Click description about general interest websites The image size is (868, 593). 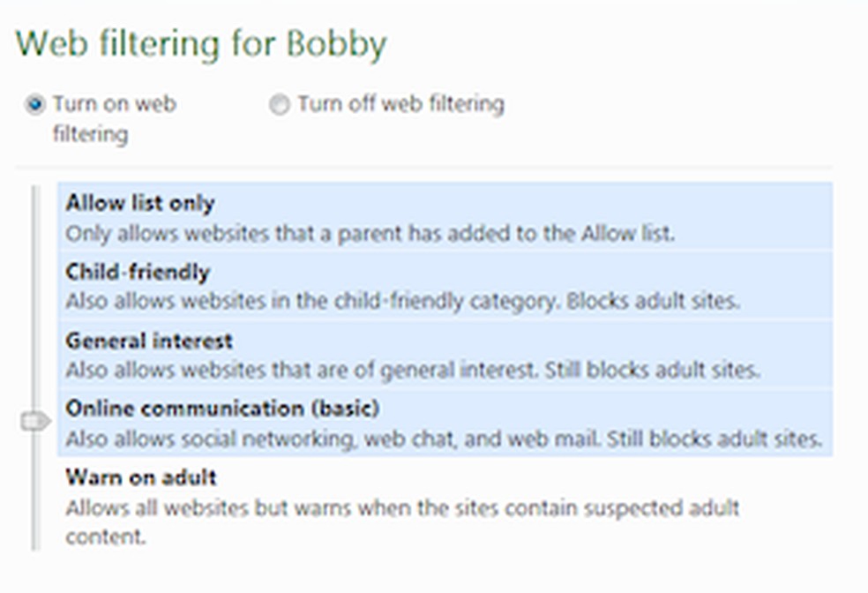[x=412, y=370]
